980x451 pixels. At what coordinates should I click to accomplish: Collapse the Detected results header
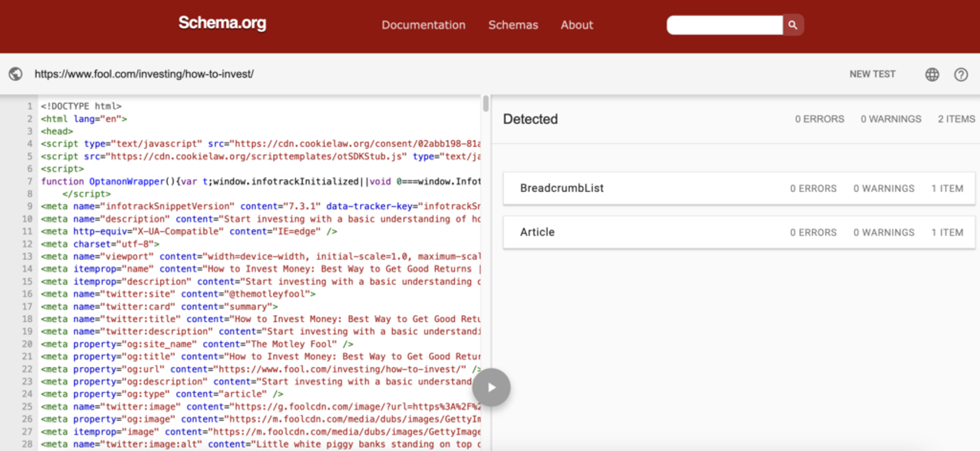click(530, 119)
